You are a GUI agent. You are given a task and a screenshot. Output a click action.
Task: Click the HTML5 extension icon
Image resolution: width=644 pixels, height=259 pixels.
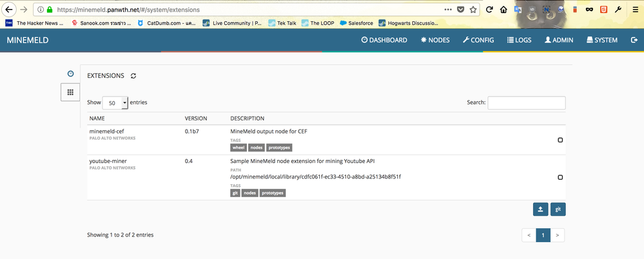click(x=603, y=10)
